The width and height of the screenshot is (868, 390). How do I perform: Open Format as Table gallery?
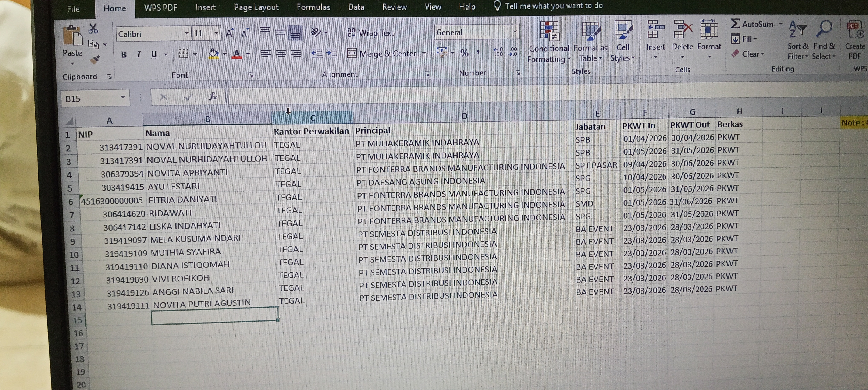pyautogui.click(x=590, y=42)
